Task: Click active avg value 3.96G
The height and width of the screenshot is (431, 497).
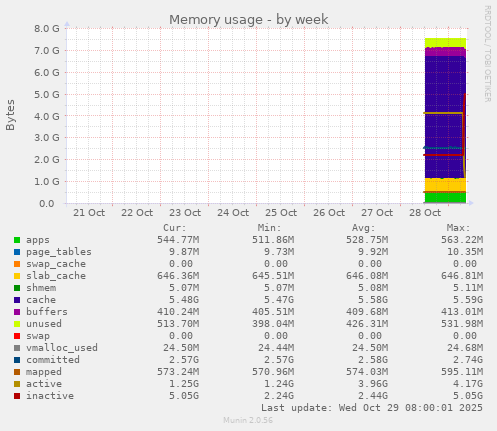Action: coord(373,384)
